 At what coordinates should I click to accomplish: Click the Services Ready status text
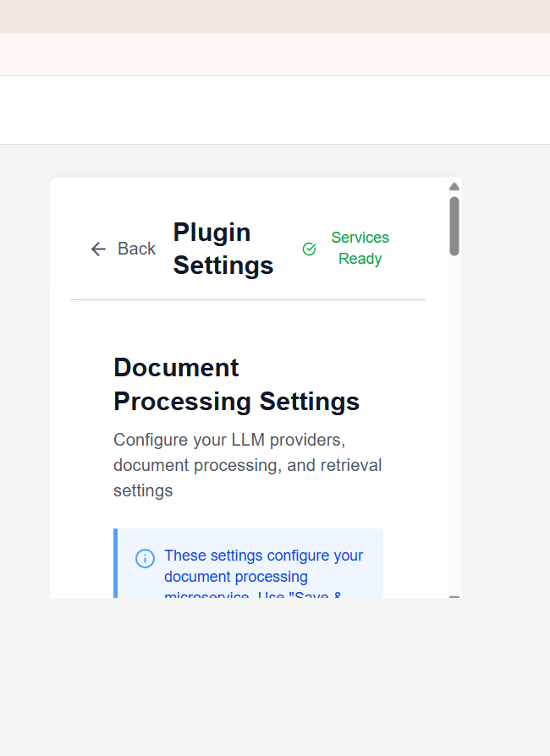[x=360, y=249]
